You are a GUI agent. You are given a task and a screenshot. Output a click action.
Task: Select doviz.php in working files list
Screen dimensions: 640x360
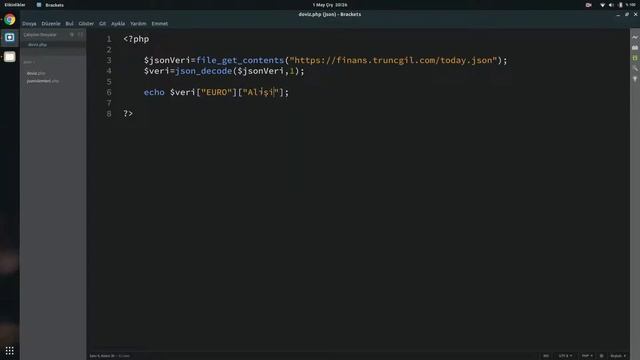[38, 45]
